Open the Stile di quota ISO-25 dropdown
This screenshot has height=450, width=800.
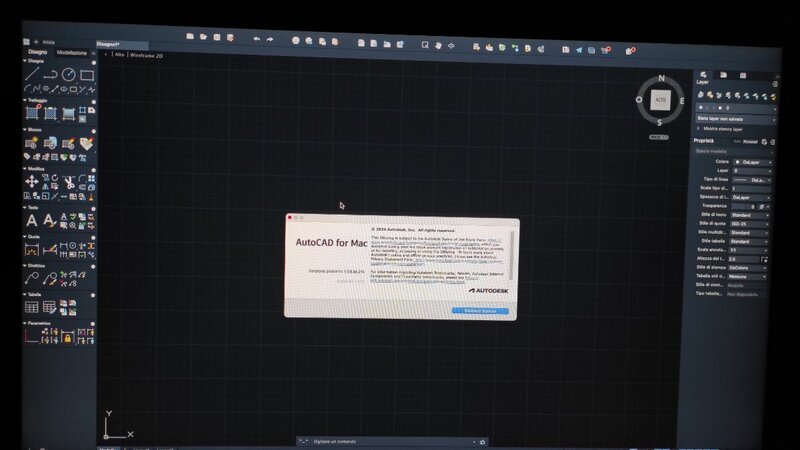[749, 224]
